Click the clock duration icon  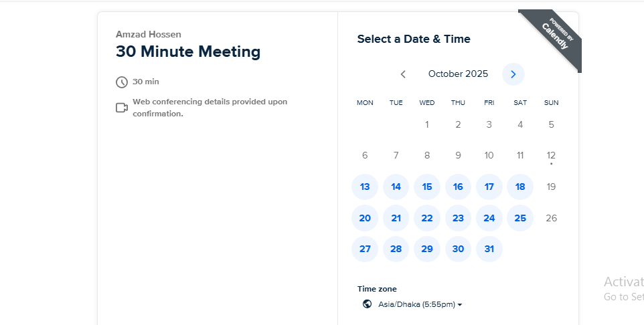pos(122,82)
